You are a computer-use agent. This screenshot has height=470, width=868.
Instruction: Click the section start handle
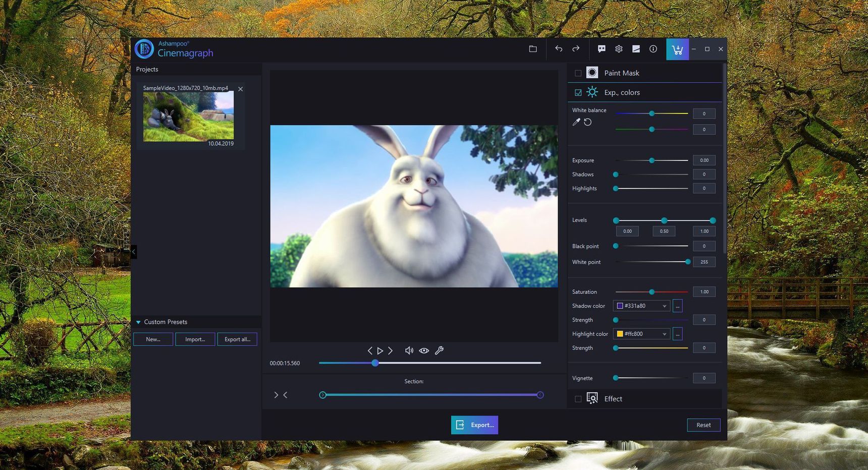tap(322, 395)
